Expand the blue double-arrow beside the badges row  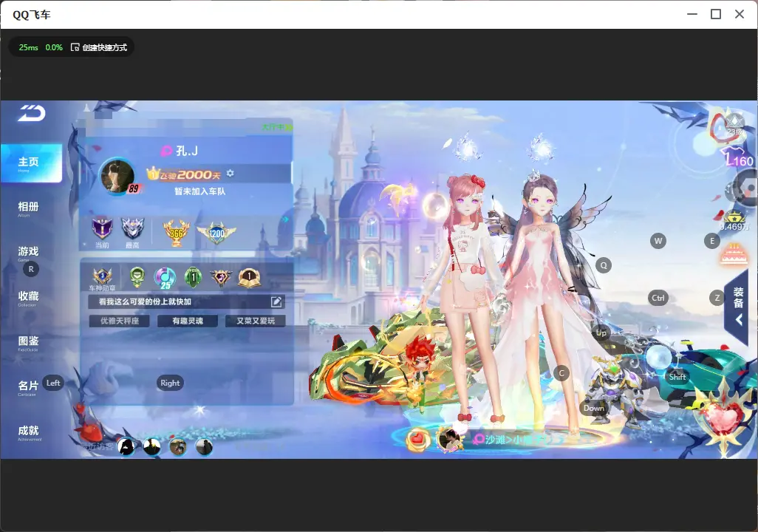[x=286, y=219]
